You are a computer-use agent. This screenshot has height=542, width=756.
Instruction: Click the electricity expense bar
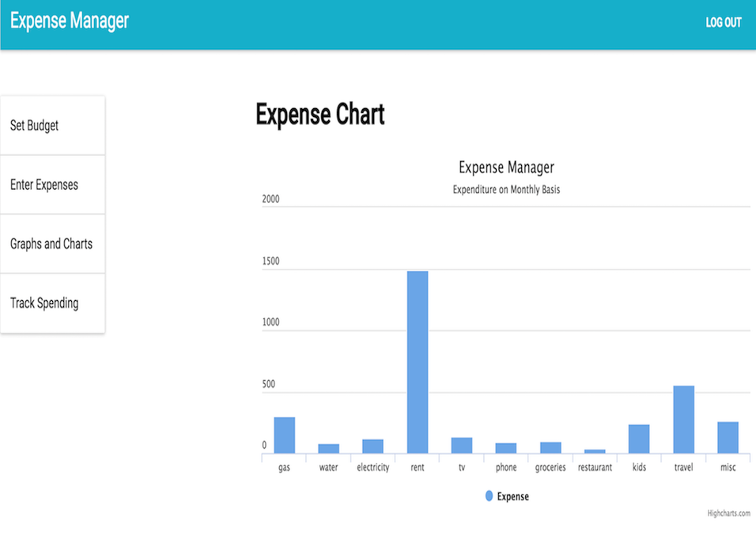[372, 446]
